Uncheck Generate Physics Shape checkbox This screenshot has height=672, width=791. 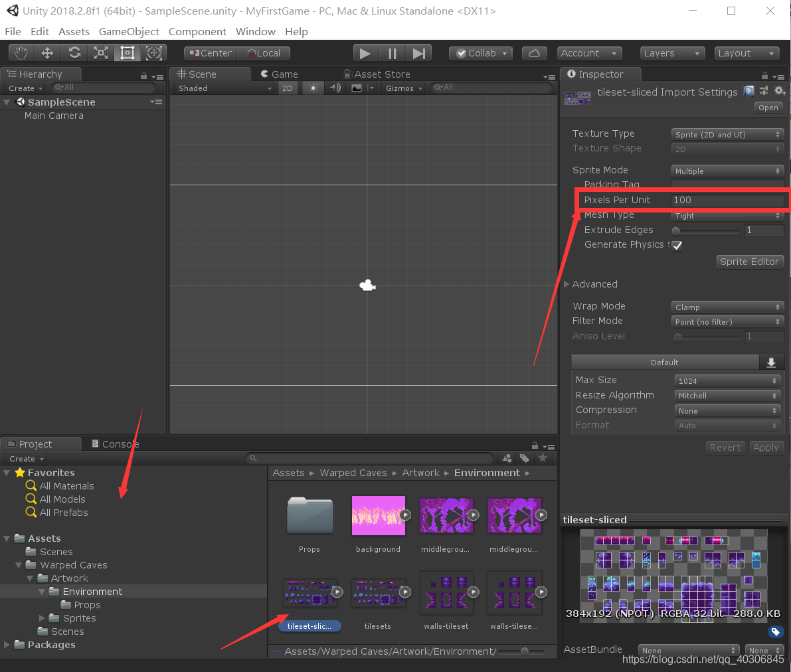pyautogui.click(x=677, y=245)
